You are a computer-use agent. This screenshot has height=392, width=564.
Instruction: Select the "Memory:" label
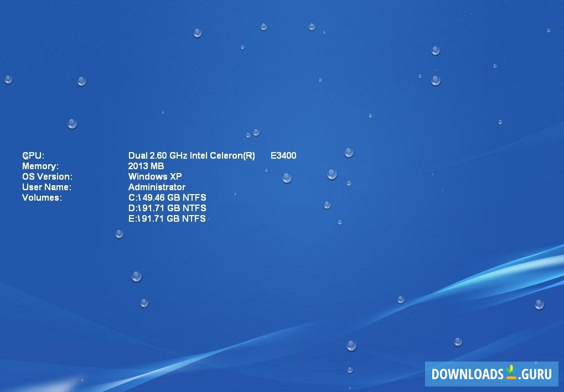(40, 166)
